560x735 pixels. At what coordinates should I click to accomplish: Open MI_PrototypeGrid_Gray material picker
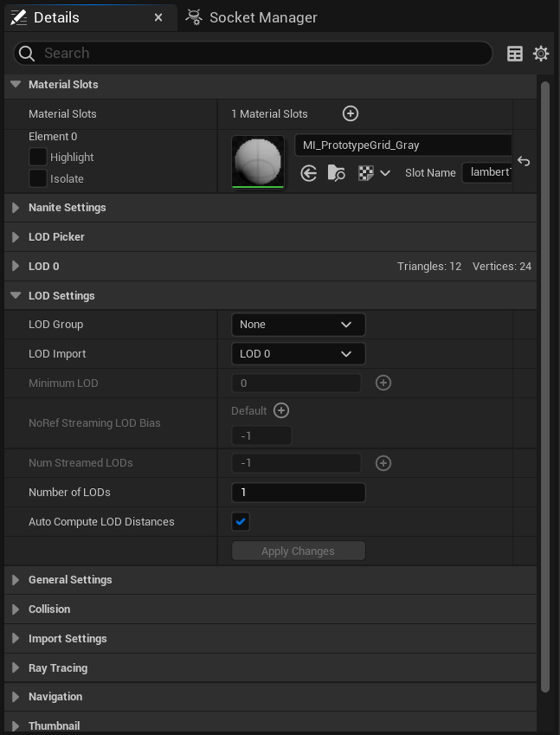403,145
